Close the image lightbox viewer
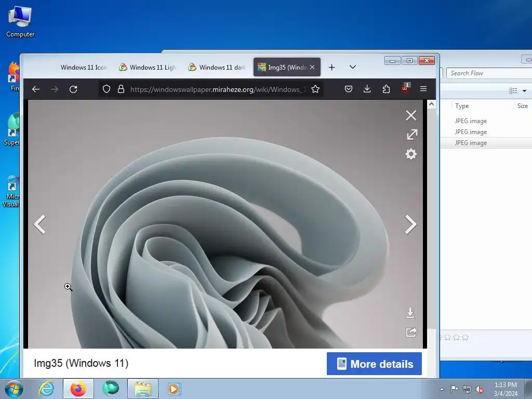Image resolution: width=532 pixels, height=399 pixels. [x=411, y=115]
